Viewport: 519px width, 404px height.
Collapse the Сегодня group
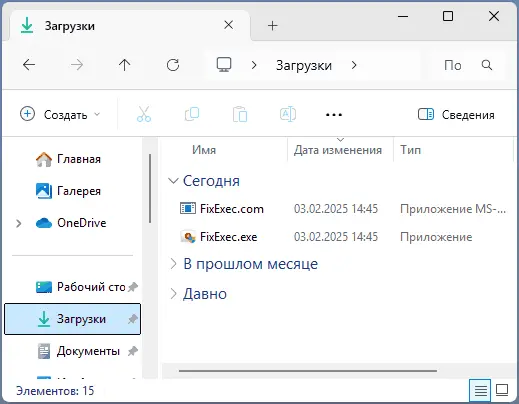(173, 181)
